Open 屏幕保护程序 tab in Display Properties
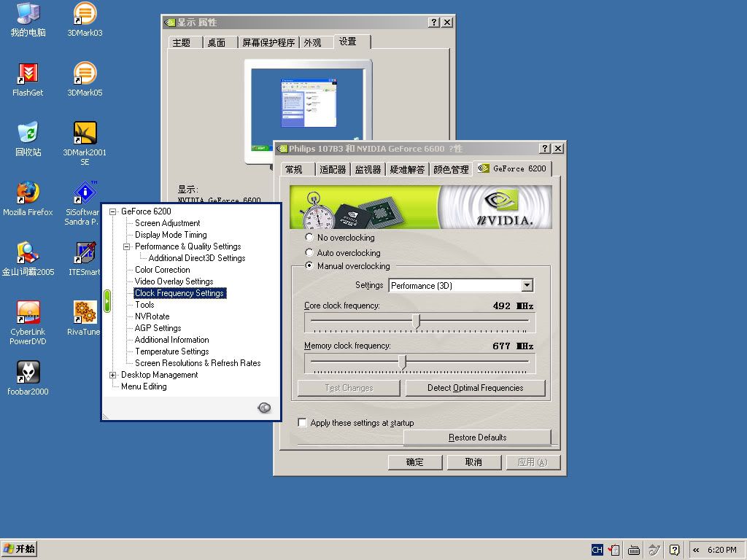 click(268, 43)
